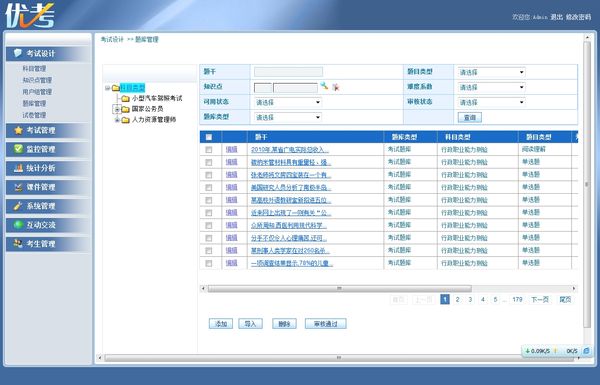Open 课件管理 section via its icon
Viewport: 600px width, 385px height.
[18, 187]
